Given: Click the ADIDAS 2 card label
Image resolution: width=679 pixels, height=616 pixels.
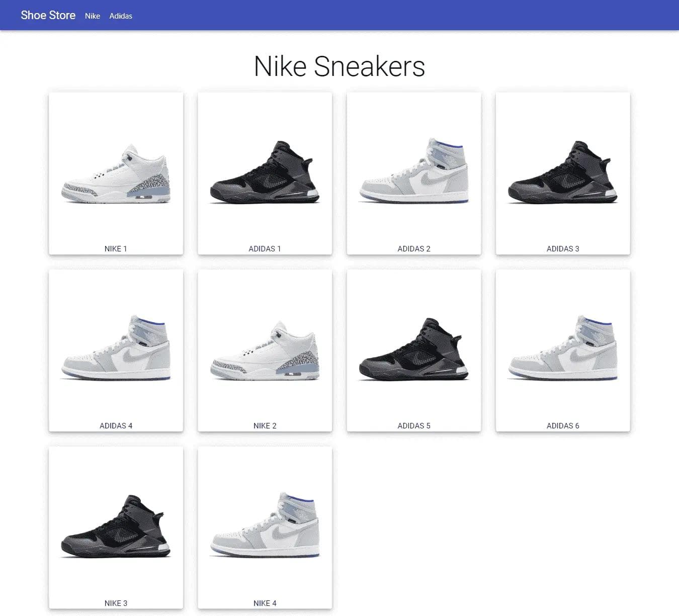Looking at the screenshot, I should coord(414,249).
